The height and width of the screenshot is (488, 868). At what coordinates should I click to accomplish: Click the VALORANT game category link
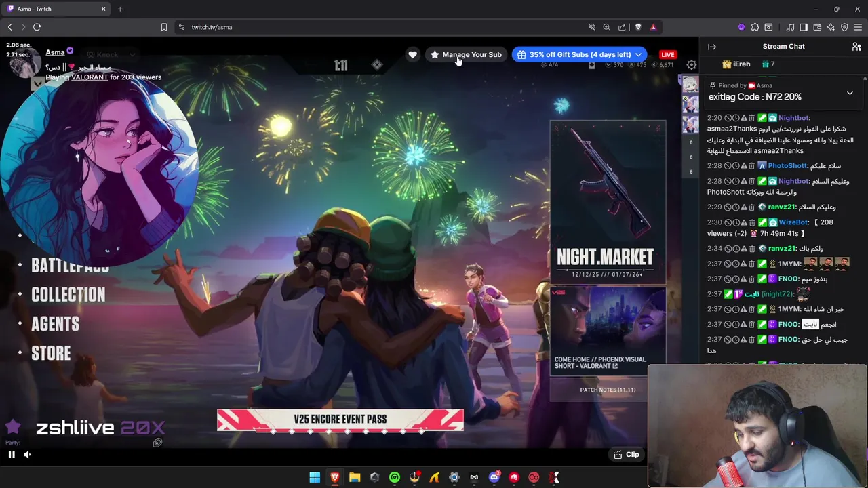coord(90,77)
